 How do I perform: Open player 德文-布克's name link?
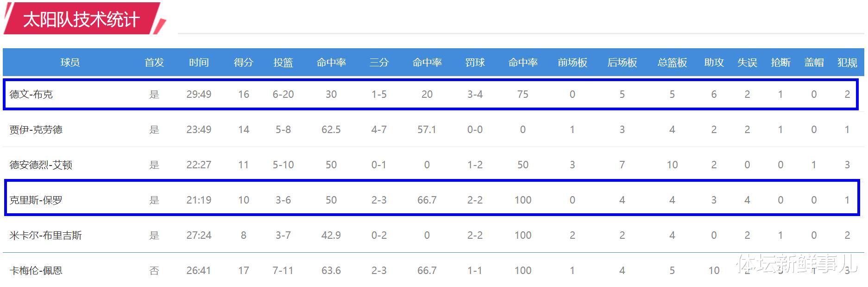31,95
